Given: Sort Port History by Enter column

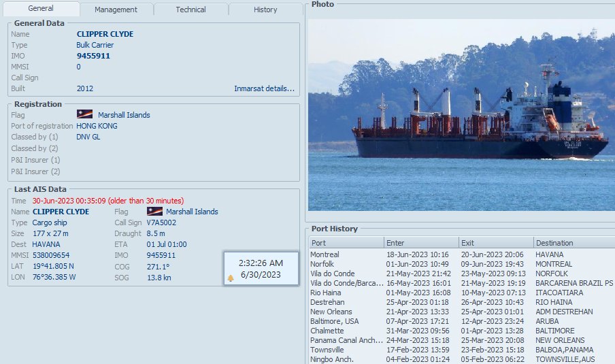Looking at the screenshot, I should [421, 243].
